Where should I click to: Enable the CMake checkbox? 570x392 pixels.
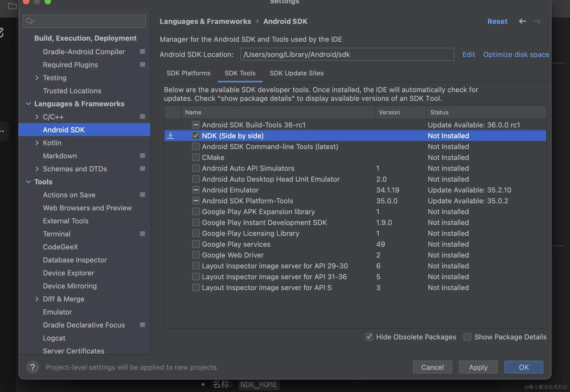pos(196,157)
